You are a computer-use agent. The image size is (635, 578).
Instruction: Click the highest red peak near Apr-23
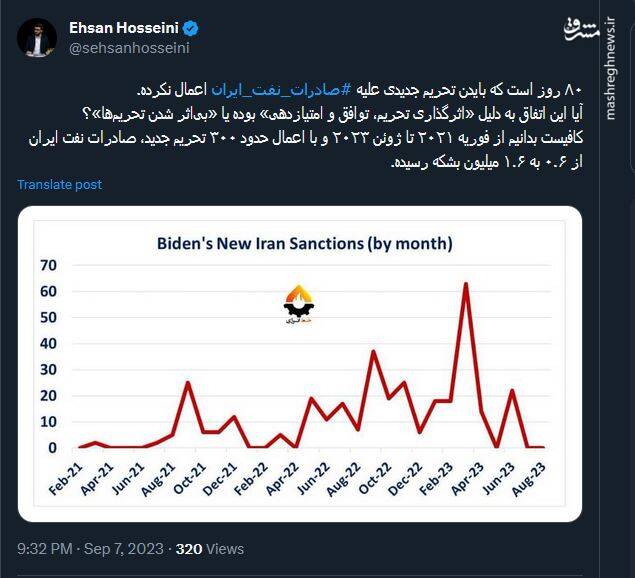tap(465, 284)
